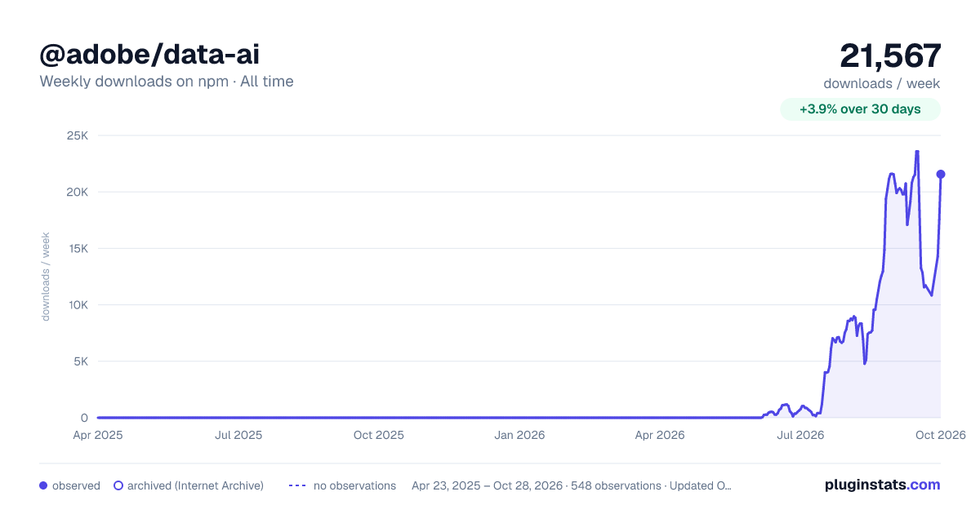
Task: Click the +3.9% over 30 days badge
Action: [860, 109]
